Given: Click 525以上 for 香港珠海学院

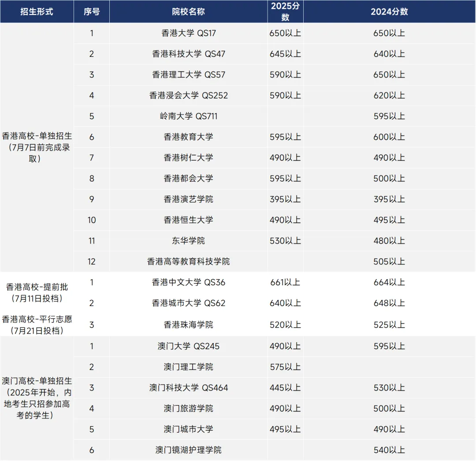Looking at the screenshot, I should click(390, 325).
